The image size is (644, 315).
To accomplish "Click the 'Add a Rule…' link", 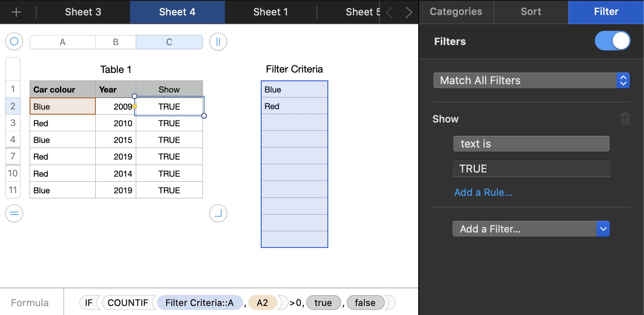I will [x=483, y=192].
